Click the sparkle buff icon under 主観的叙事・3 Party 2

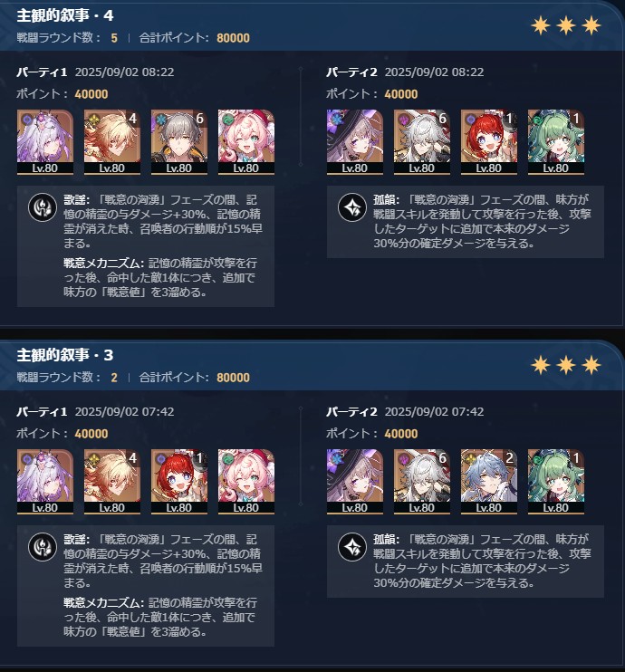[352, 547]
